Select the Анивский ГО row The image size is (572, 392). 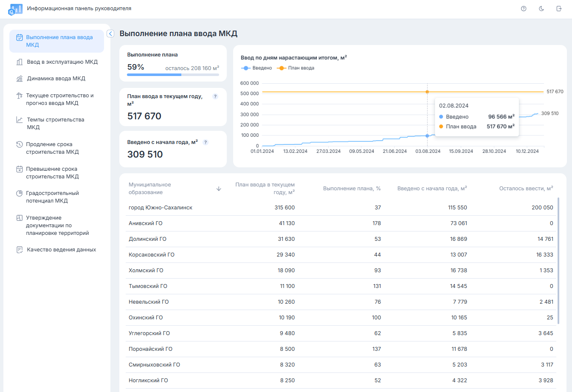[341, 223]
